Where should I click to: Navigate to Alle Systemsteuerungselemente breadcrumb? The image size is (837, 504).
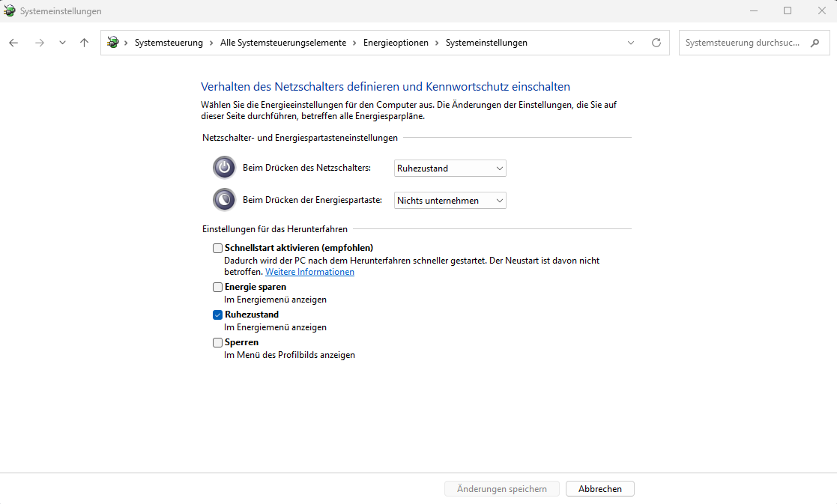(x=282, y=43)
